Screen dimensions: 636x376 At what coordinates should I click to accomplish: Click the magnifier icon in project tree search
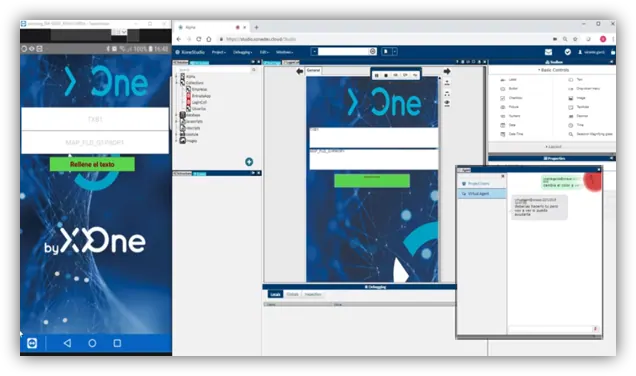(x=254, y=70)
